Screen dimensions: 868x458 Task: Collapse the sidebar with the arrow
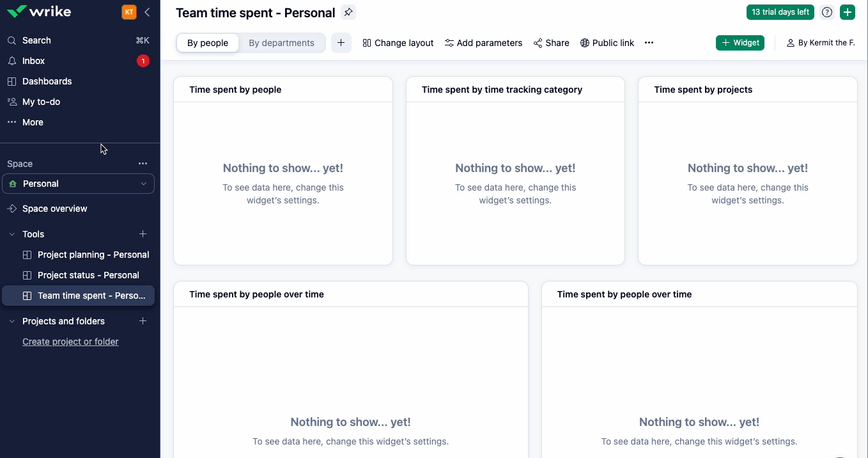tap(148, 12)
